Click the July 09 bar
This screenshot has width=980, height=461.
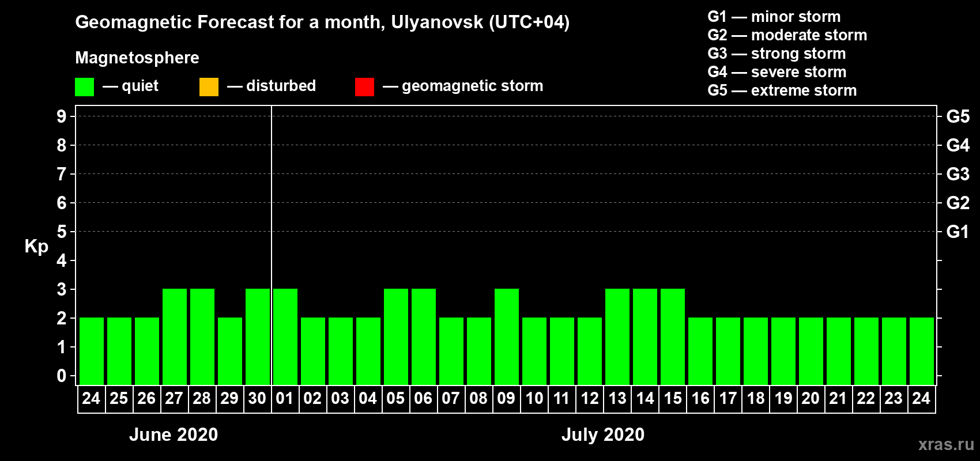pos(507,337)
